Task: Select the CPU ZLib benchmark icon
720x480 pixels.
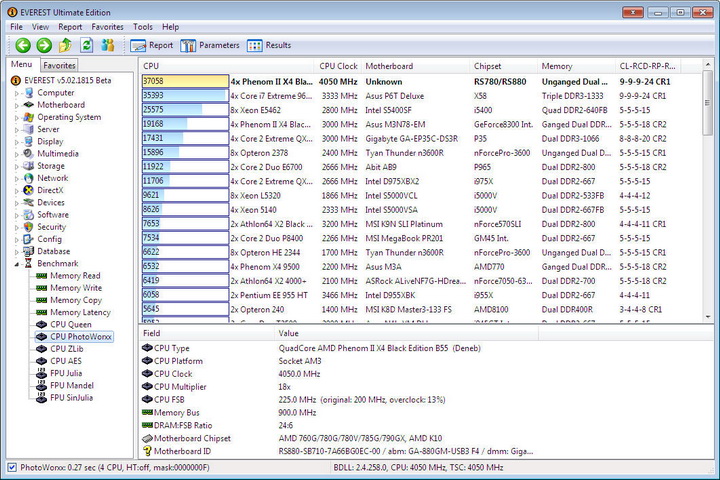Action: pyautogui.click(x=42, y=349)
